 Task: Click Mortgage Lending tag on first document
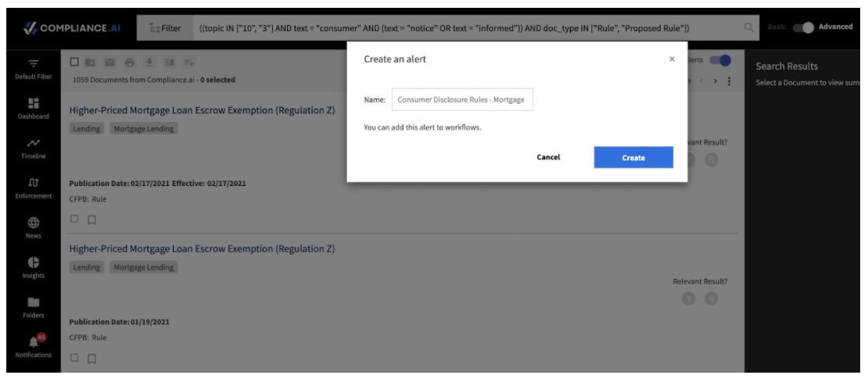click(144, 128)
